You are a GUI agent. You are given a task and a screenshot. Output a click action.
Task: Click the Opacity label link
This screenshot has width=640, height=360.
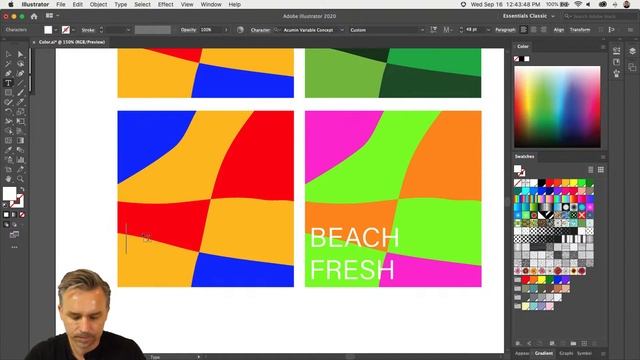[189, 30]
